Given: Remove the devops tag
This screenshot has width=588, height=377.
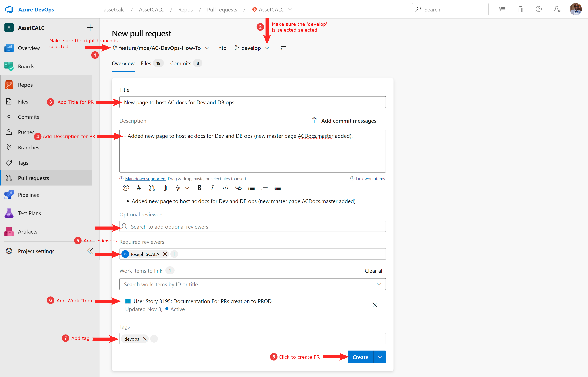Looking at the screenshot, I should point(145,339).
